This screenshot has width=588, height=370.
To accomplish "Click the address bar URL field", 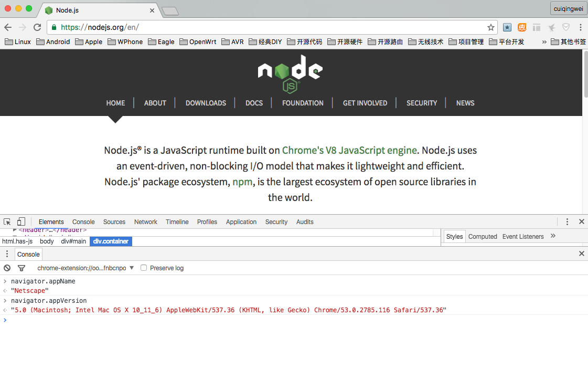I will click(262, 27).
